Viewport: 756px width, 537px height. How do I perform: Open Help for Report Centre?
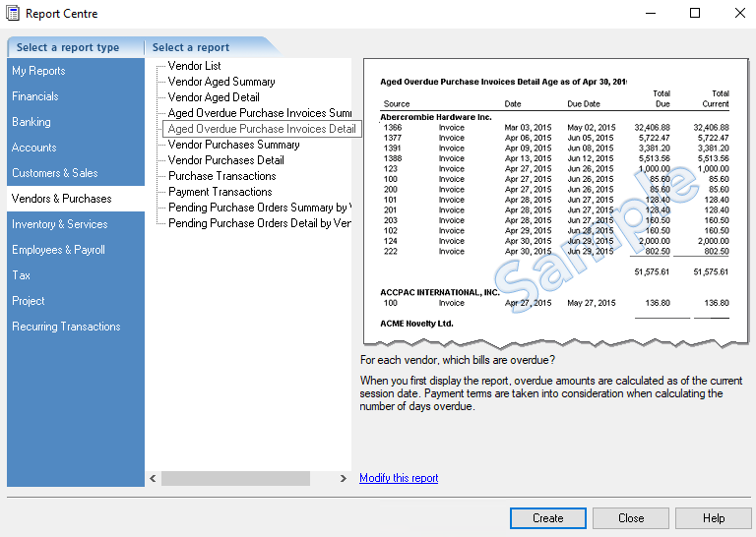[714, 518]
